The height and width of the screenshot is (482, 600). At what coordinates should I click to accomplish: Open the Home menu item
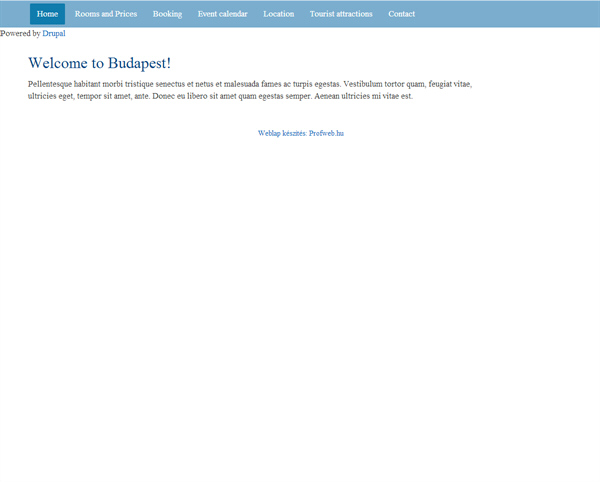47,14
